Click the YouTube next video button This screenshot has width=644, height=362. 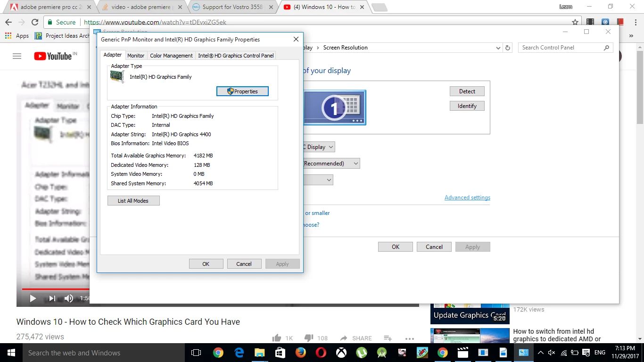[x=52, y=298]
